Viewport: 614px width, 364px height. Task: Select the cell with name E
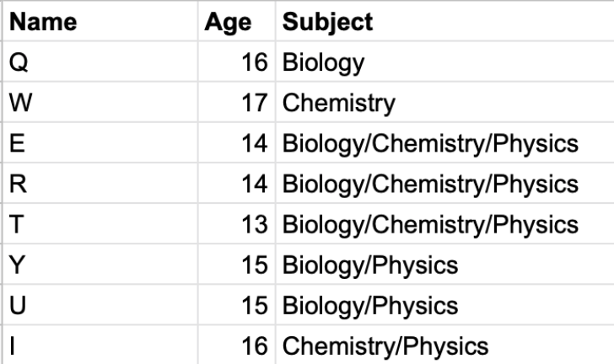pos(100,142)
